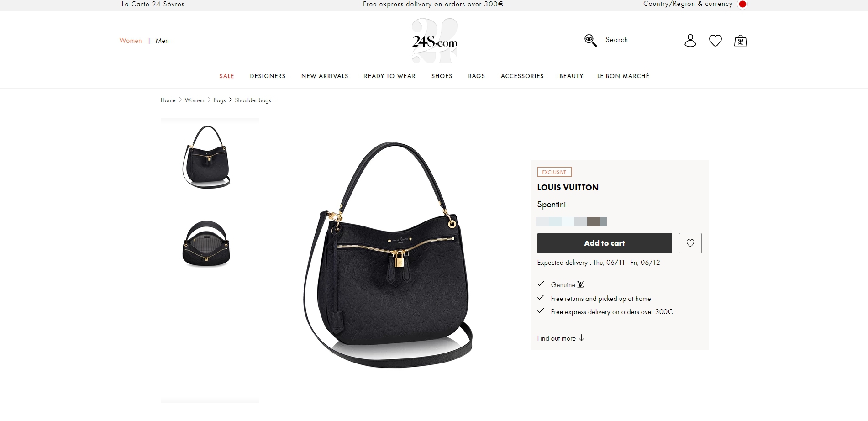The width and height of the screenshot is (868, 421).
Task: Select the brown color swatch
Action: (x=594, y=221)
